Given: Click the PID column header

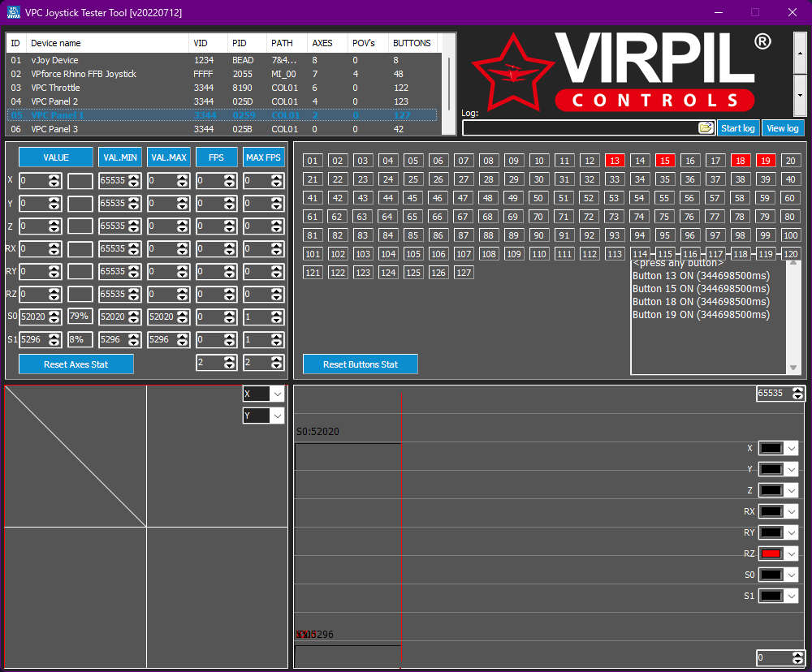Looking at the screenshot, I should (x=247, y=43).
